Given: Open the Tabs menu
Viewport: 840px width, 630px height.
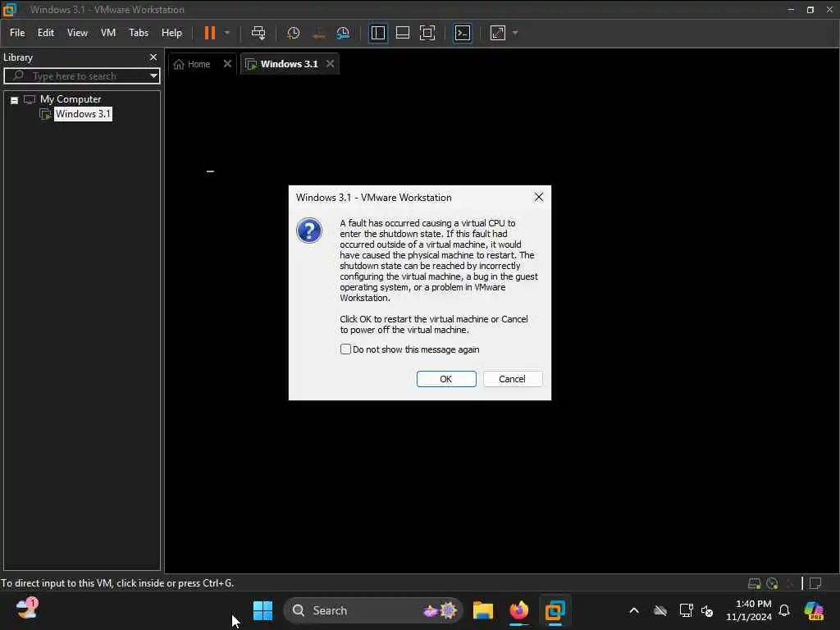Looking at the screenshot, I should click(139, 33).
